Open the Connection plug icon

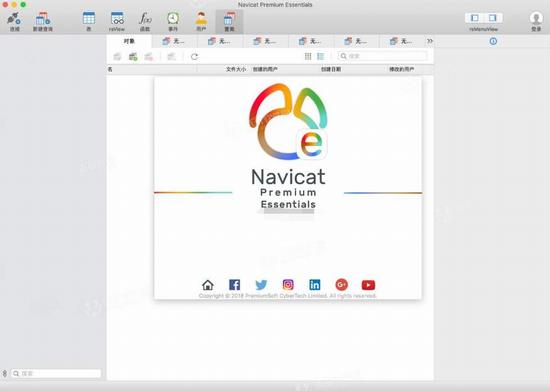click(14, 19)
